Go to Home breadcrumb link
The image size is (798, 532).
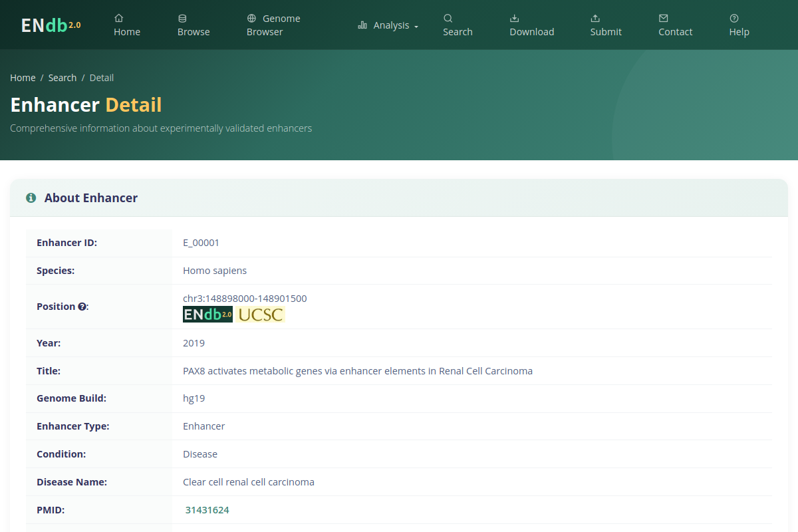tap(23, 78)
